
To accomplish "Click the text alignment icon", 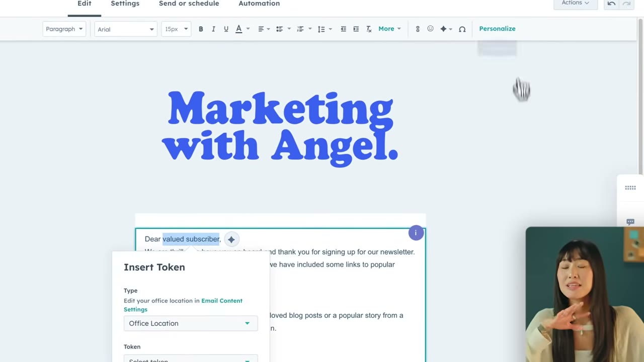I will pos(261,29).
